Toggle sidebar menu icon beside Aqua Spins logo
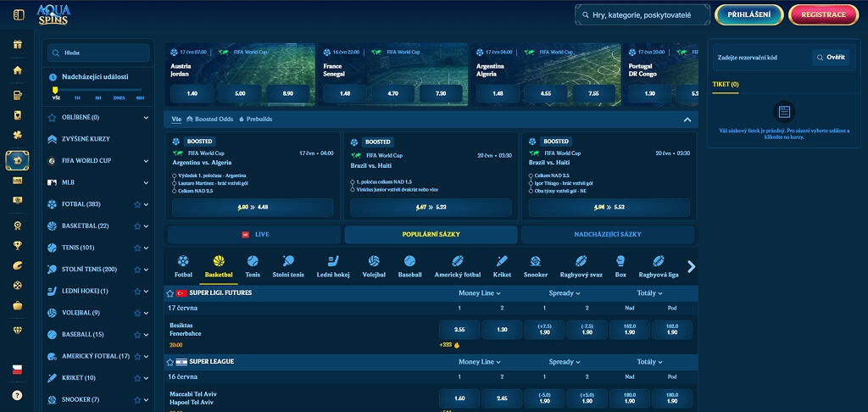Viewport: 868px width, 412px height. point(19,14)
